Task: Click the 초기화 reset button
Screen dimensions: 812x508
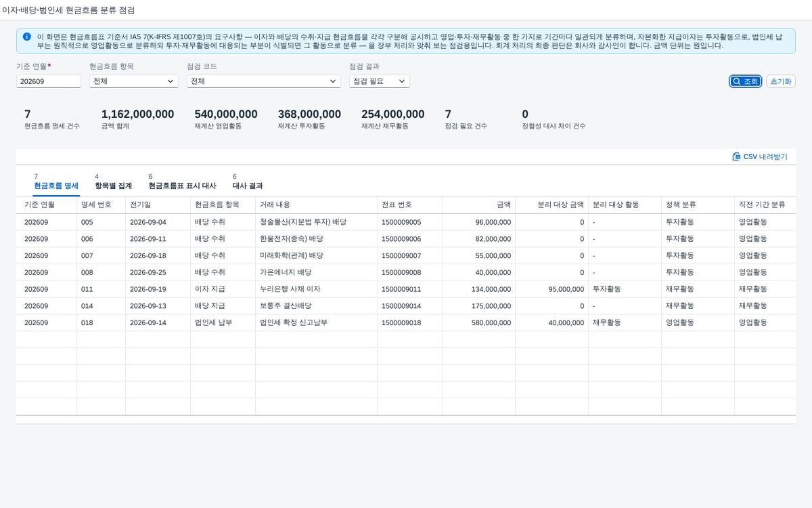Action: pyautogui.click(x=780, y=81)
